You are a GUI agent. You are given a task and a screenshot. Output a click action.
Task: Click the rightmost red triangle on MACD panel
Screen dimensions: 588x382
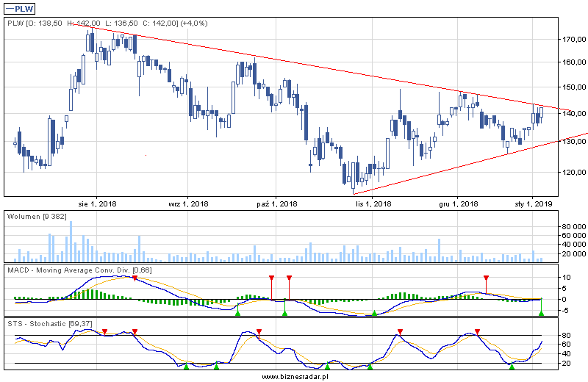coord(486,278)
